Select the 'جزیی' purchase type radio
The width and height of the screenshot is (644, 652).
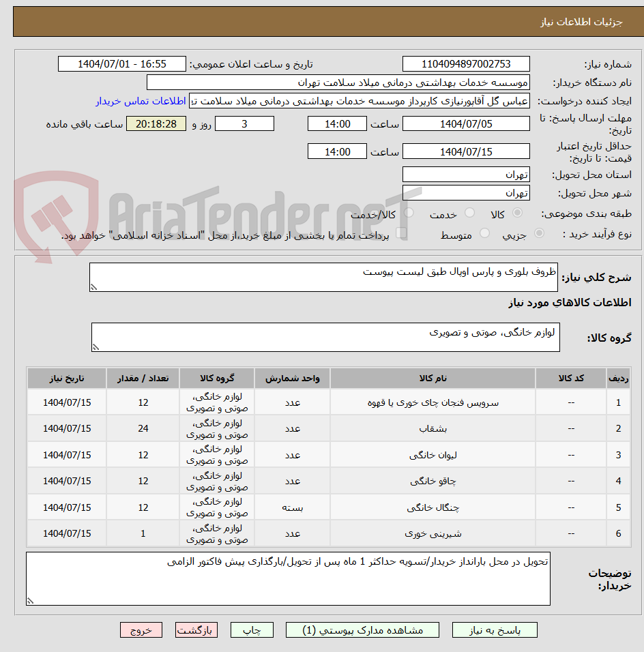pyautogui.click(x=539, y=233)
